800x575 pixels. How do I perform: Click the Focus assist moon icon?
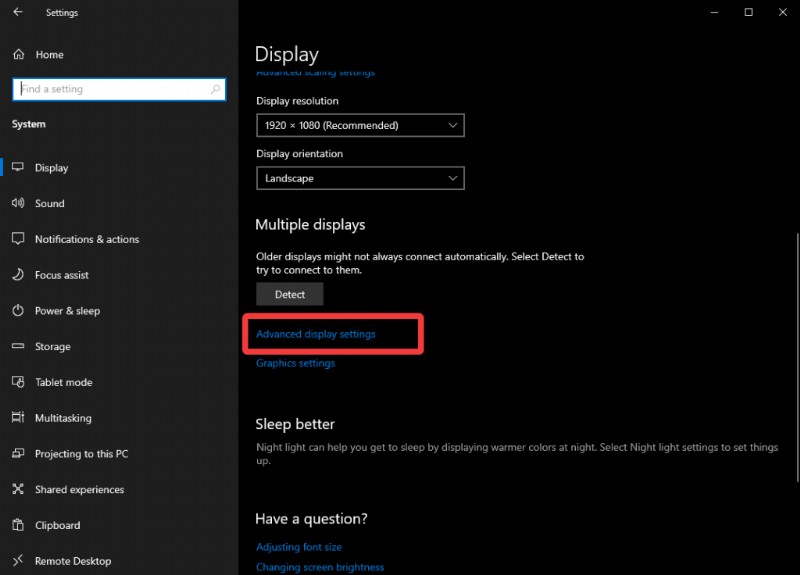(18, 274)
